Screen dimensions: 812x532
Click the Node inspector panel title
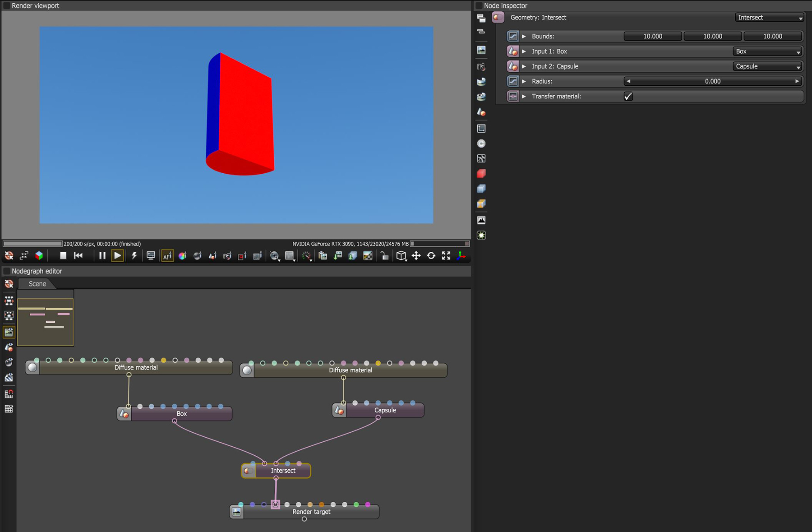(x=505, y=6)
